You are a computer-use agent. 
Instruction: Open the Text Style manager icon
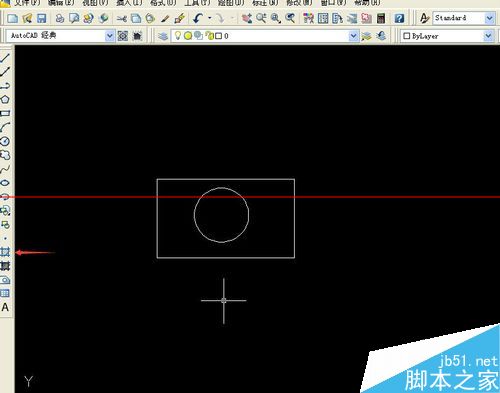(424, 18)
